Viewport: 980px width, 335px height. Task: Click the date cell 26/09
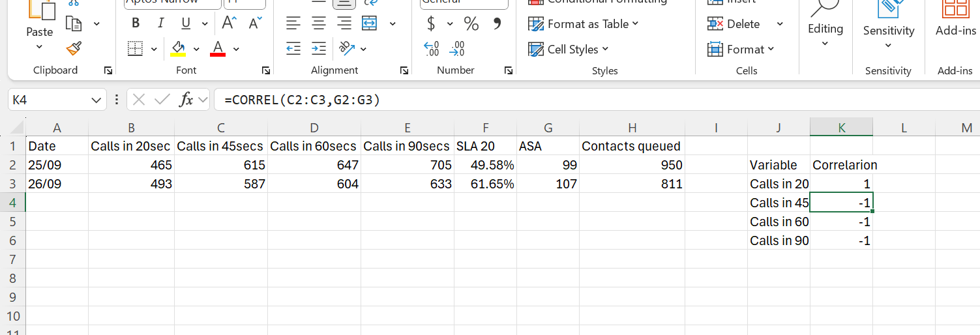[x=56, y=184]
